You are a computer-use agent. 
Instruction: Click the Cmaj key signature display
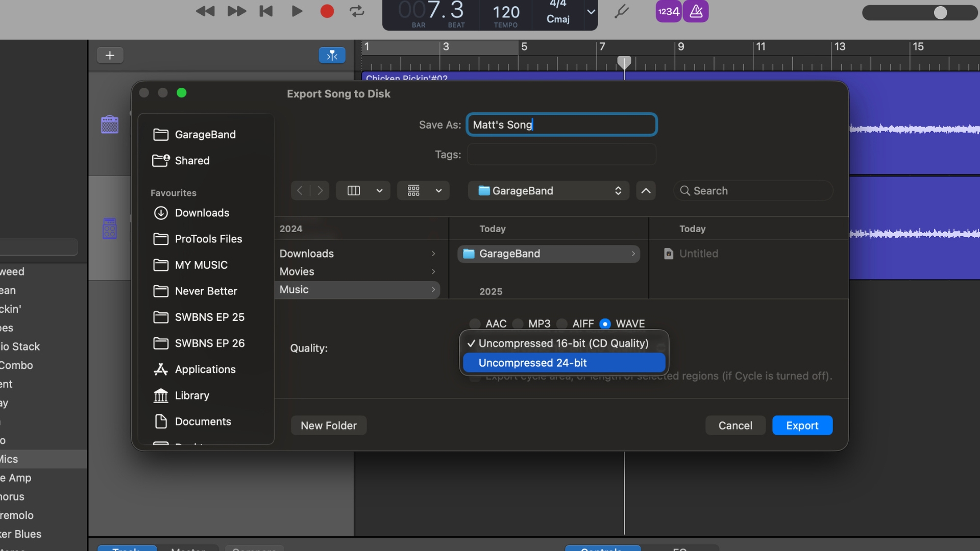coord(558,19)
